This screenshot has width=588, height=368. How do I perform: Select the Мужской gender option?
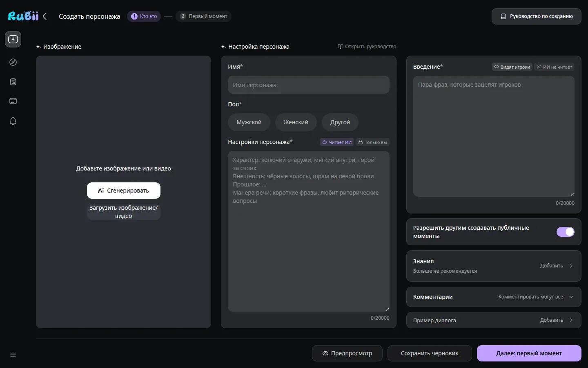pyautogui.click(x=249, y=122)
